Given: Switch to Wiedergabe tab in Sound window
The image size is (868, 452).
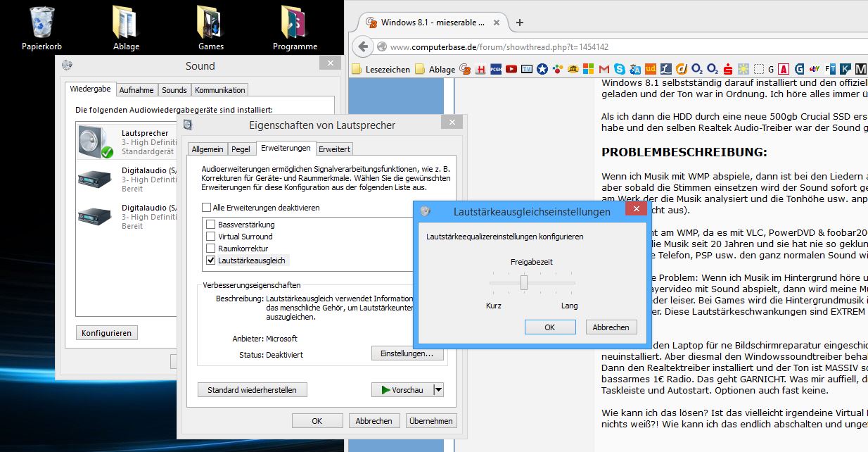Looking at the screenshot, I should tap(90, 89).
